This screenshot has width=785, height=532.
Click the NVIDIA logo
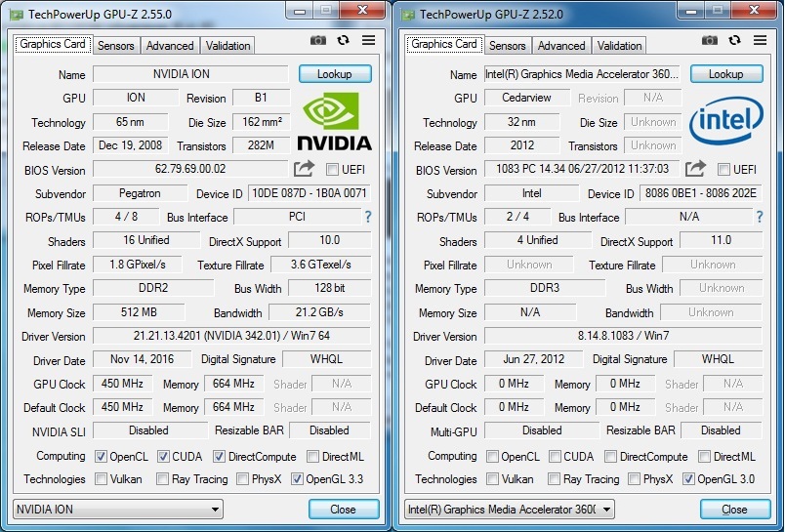pos(335,121)
